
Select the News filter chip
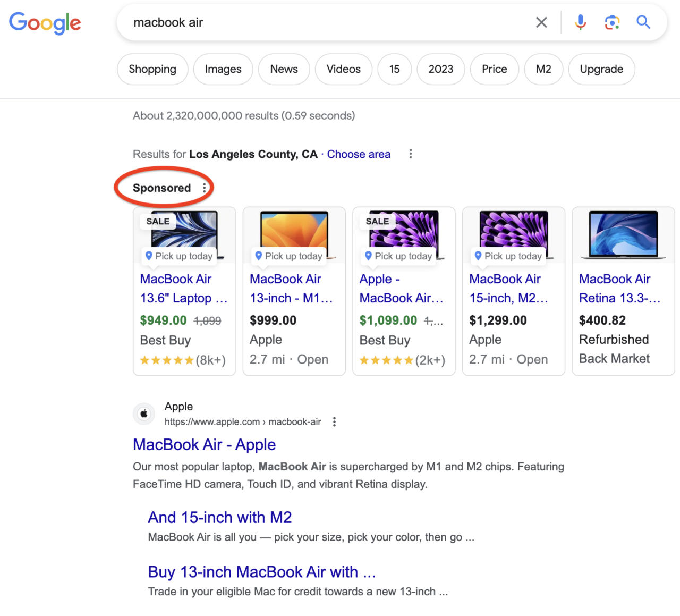(284, 69)
